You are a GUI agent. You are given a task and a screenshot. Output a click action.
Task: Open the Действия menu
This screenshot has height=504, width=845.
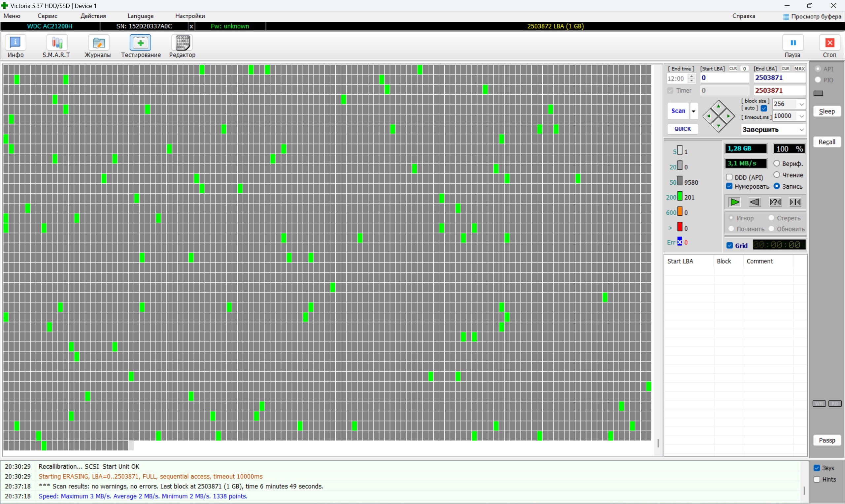pyautogui.click(x=93, y=16)
